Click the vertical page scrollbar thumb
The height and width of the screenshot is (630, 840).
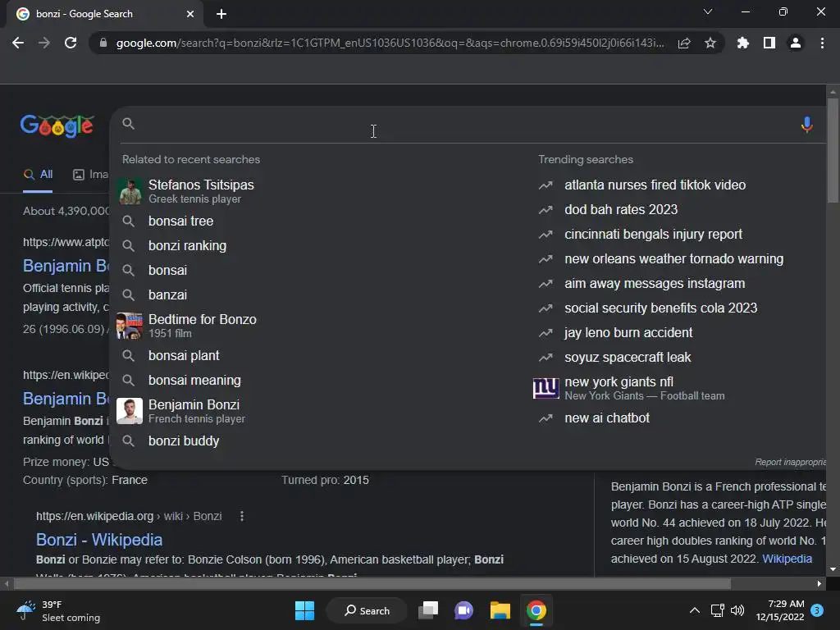[832, 150]
